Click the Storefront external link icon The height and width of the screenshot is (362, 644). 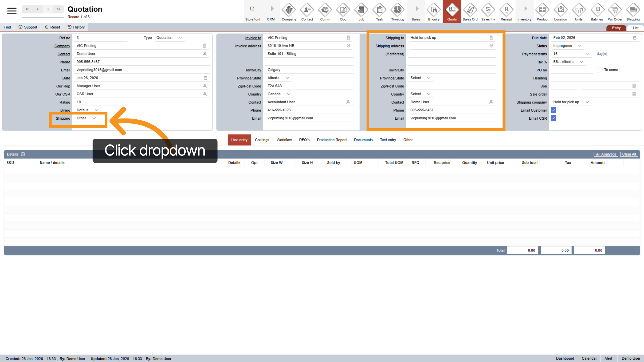[x=252, y=9]
